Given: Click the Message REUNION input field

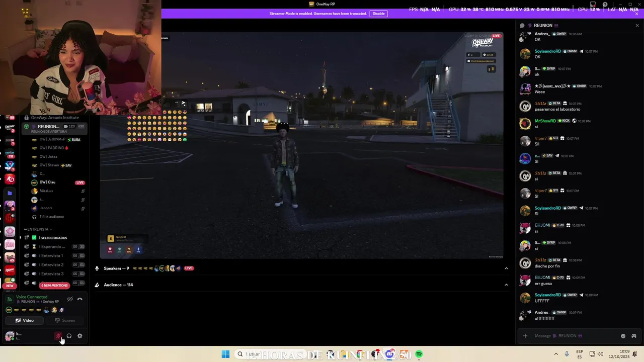Looking at the screenshot, I should pyautogui.click(x=575, y=336).
